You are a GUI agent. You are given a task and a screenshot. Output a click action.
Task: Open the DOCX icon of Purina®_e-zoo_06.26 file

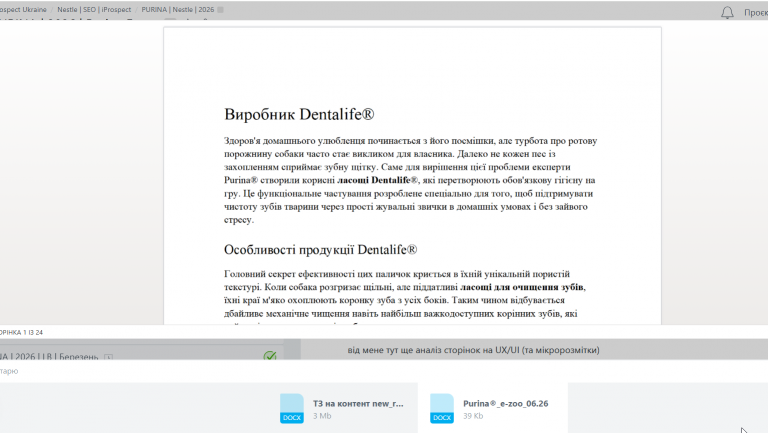coord(442,408)
